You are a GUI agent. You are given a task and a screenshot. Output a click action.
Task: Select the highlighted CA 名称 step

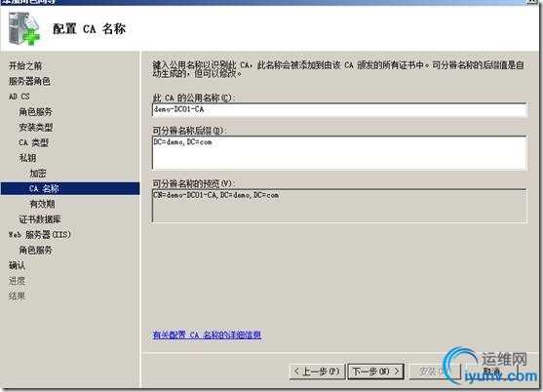(x=70, y=188)
